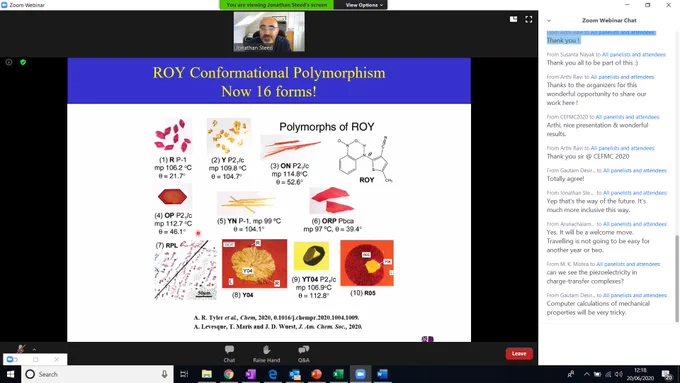Show hidden system tray icons
The height and width of the screenshot is (383, 680).
coord(586,374)
